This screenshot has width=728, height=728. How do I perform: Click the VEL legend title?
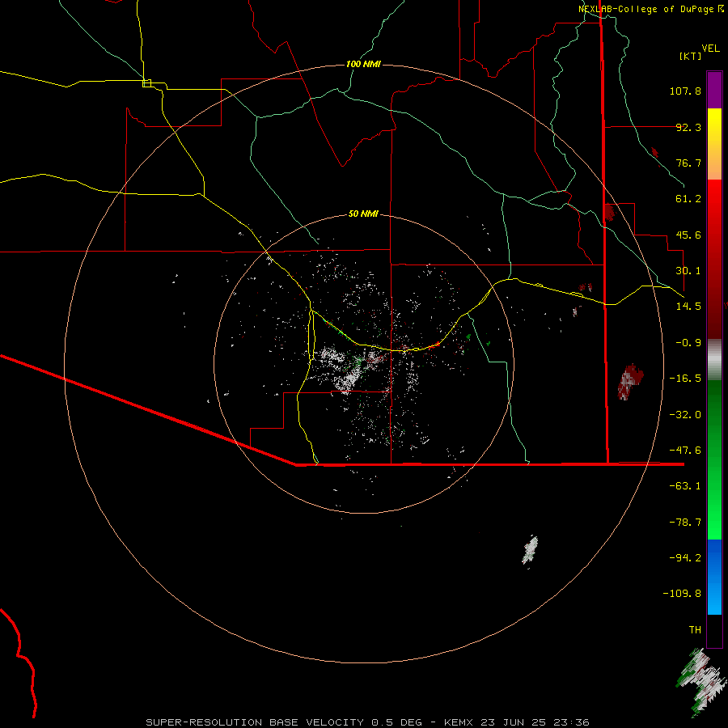pos(710,49)
